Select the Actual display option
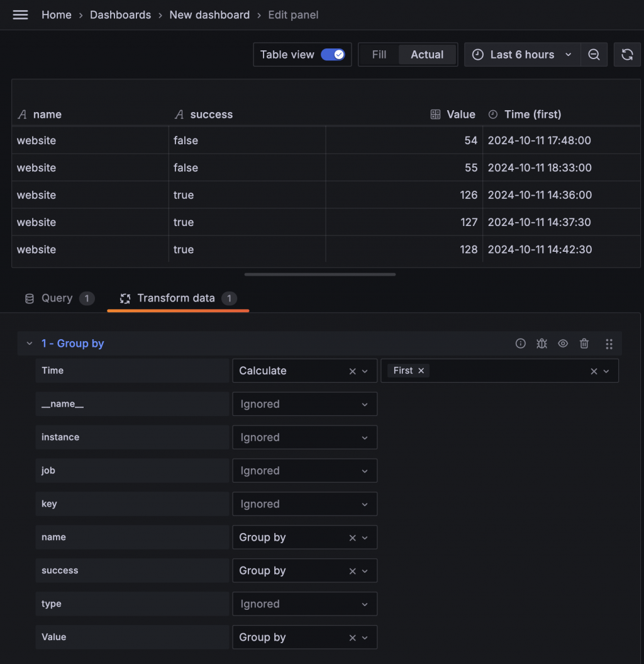The height and width of the screenshot is (664, 644). coord(427,55)
